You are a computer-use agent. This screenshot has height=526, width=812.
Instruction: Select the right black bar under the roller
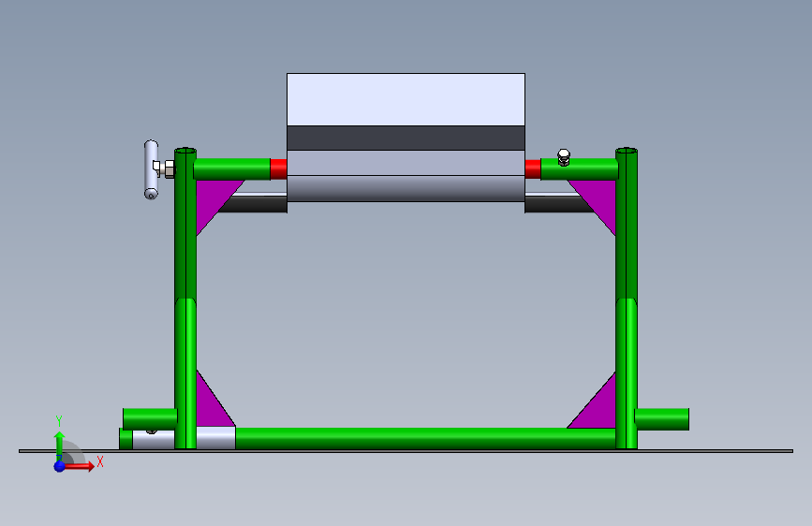[x=559, y=204]
